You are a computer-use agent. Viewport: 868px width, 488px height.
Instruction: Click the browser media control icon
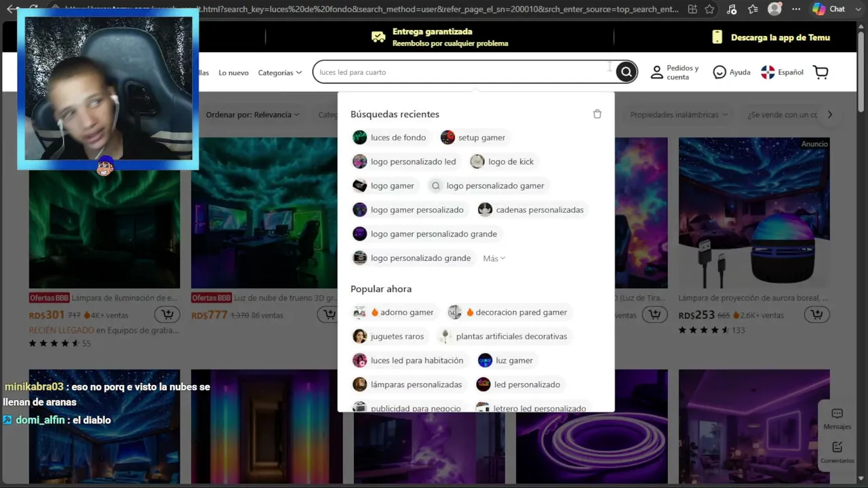tap(731, 9)
